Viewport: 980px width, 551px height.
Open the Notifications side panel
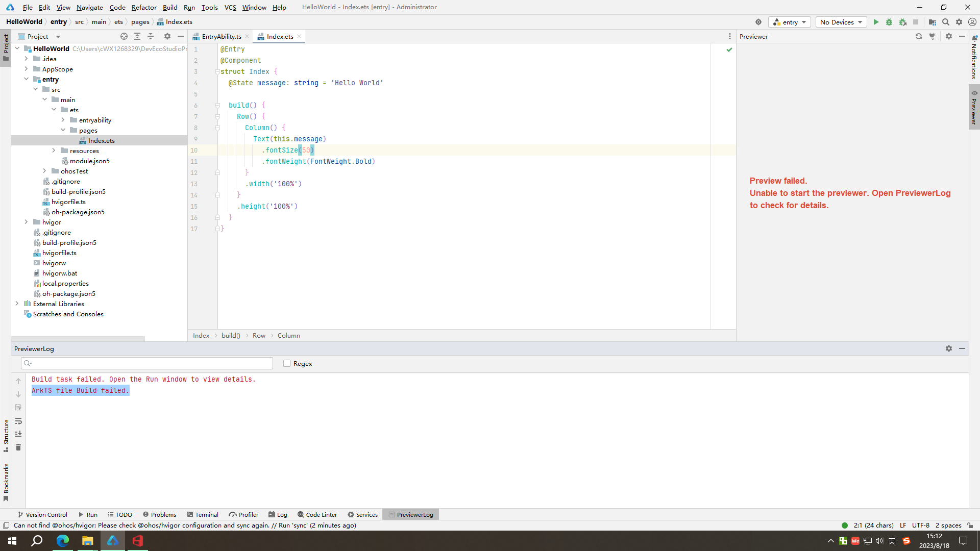coord(974,56)
